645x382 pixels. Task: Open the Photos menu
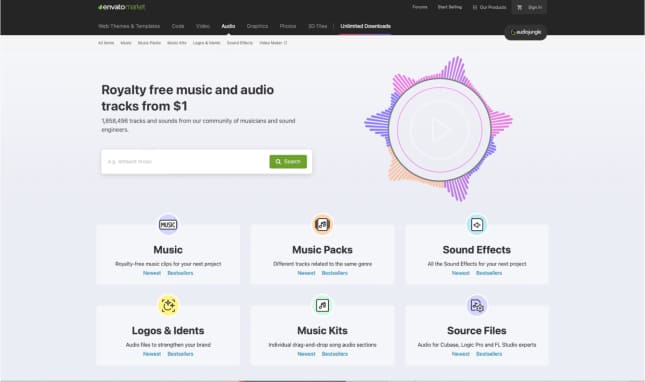click(x=288, y=26)
